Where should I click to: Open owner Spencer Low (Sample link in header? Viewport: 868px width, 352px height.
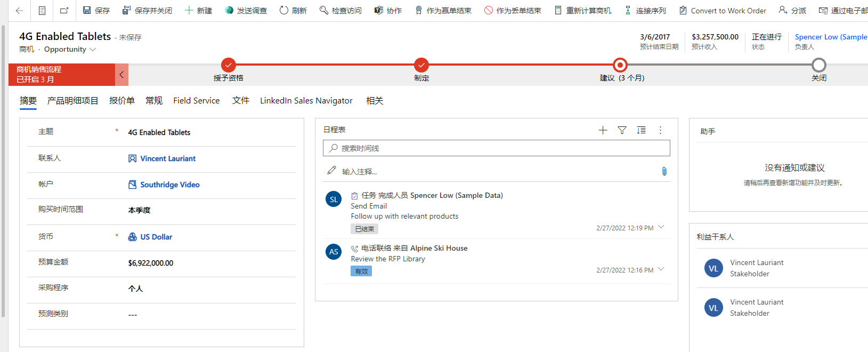point(831,37)
